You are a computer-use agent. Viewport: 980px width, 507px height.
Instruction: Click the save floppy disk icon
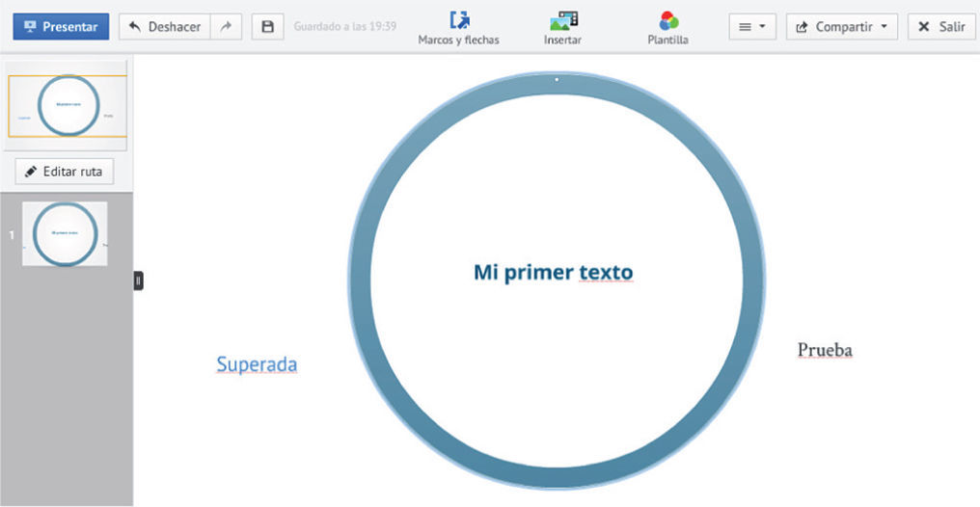268,27
